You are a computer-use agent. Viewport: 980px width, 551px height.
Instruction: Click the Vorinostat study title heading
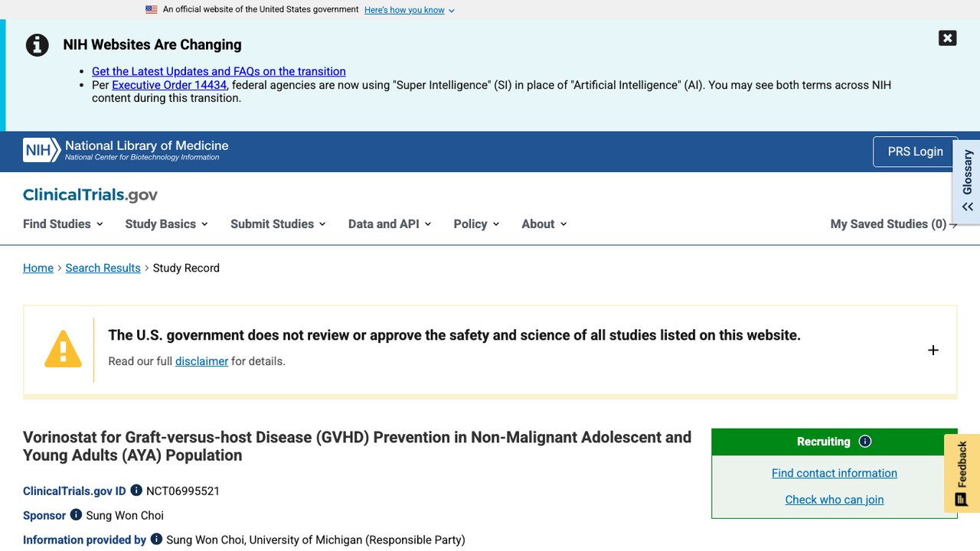coord(358,446)
